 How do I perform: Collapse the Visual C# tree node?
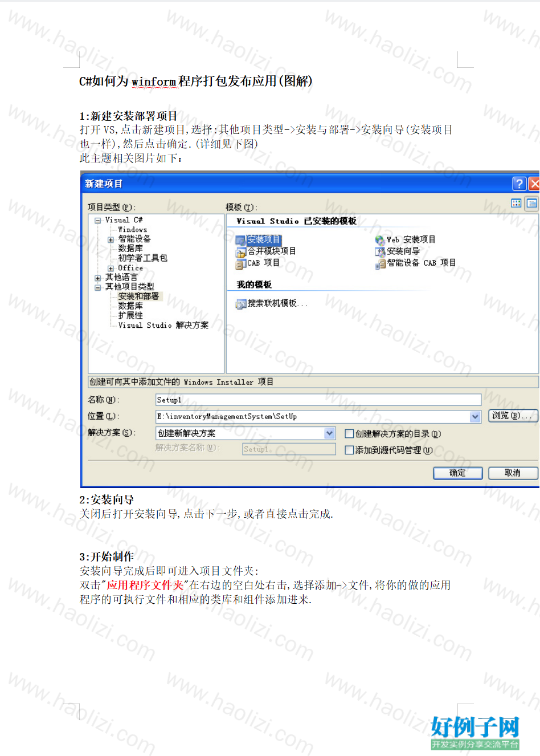[98, 221]
